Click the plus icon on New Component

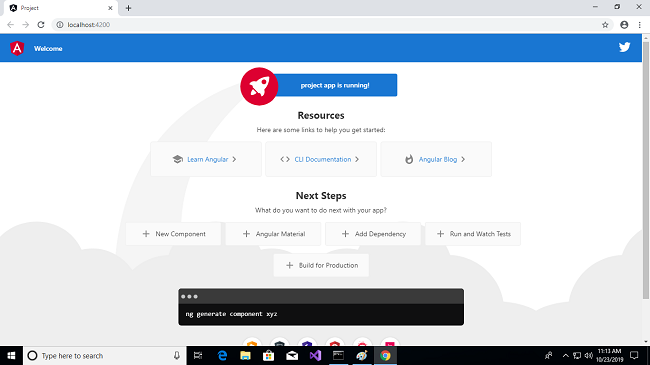[x=146, y=234]
